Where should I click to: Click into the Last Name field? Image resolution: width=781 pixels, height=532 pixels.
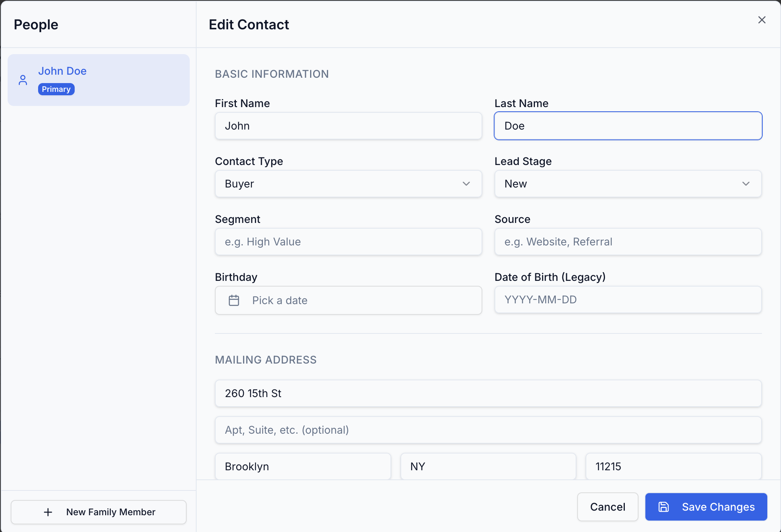click(x=628, y=126)
